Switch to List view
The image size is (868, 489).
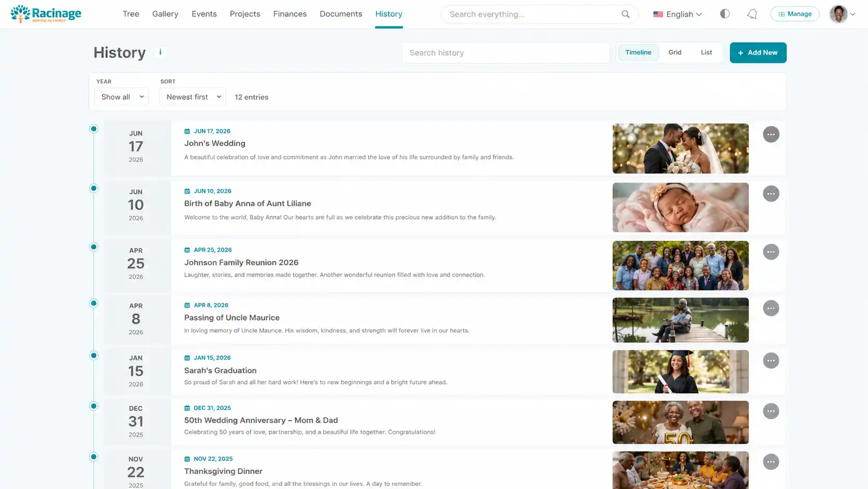706,52
